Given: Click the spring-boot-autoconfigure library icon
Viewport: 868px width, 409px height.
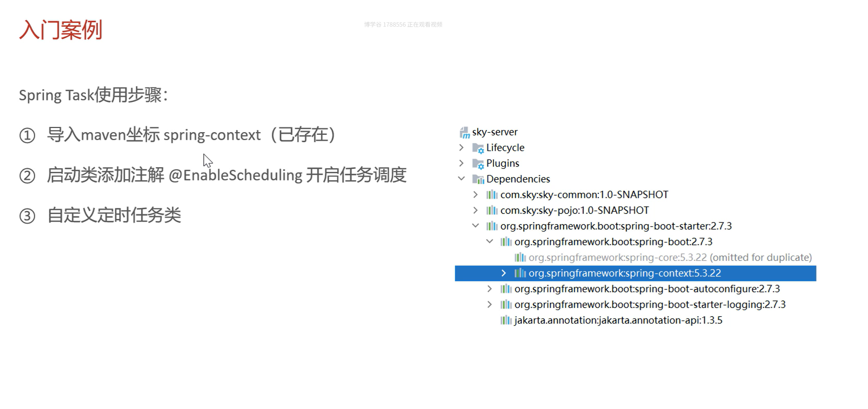Looking at the screenshot, I should tap(506, 289).
